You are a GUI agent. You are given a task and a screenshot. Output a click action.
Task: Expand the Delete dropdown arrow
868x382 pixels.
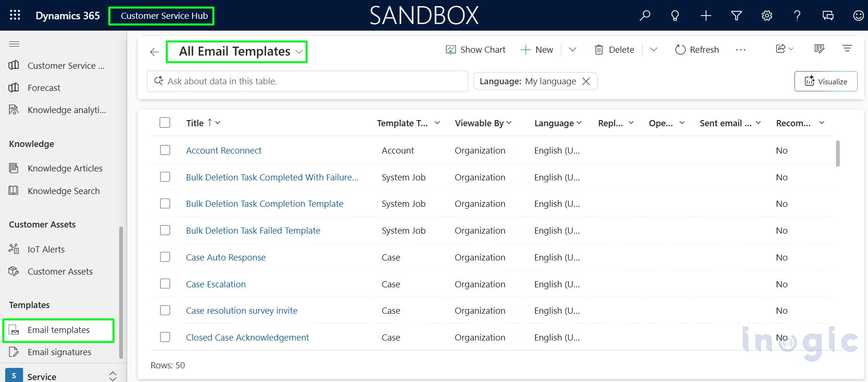(653, 49)
